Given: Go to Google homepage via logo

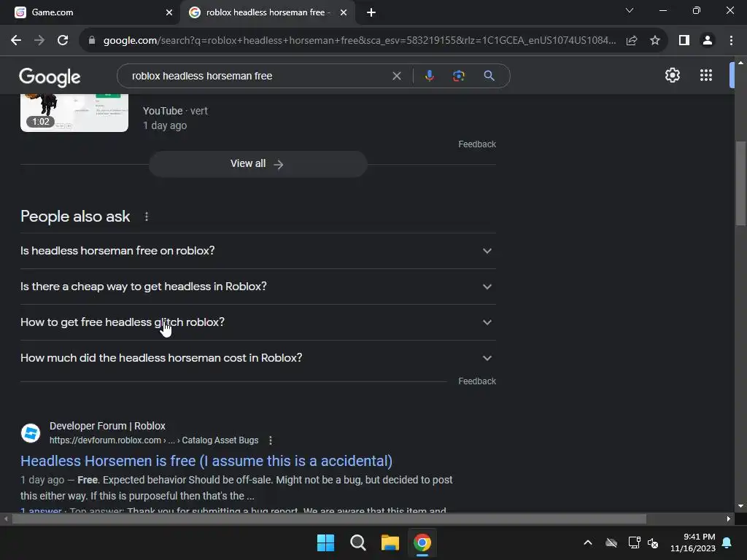Looking at the screenshot, I should tap(50, 77).
